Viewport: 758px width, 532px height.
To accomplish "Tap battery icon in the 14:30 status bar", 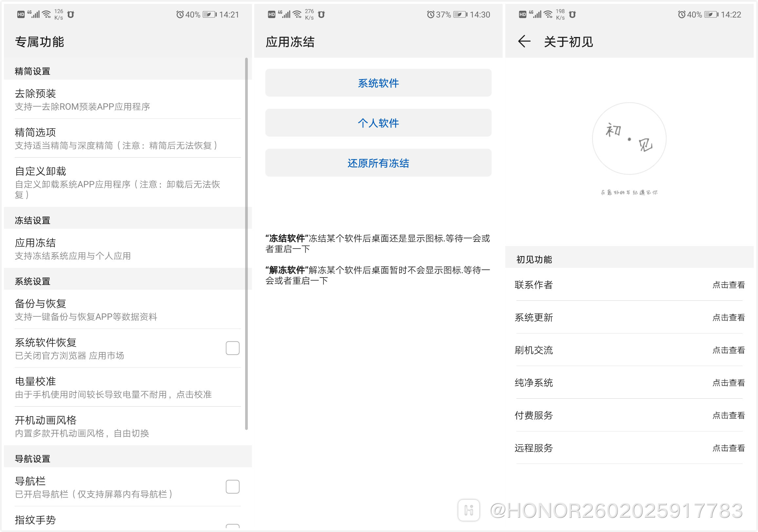I will [460, 14].
